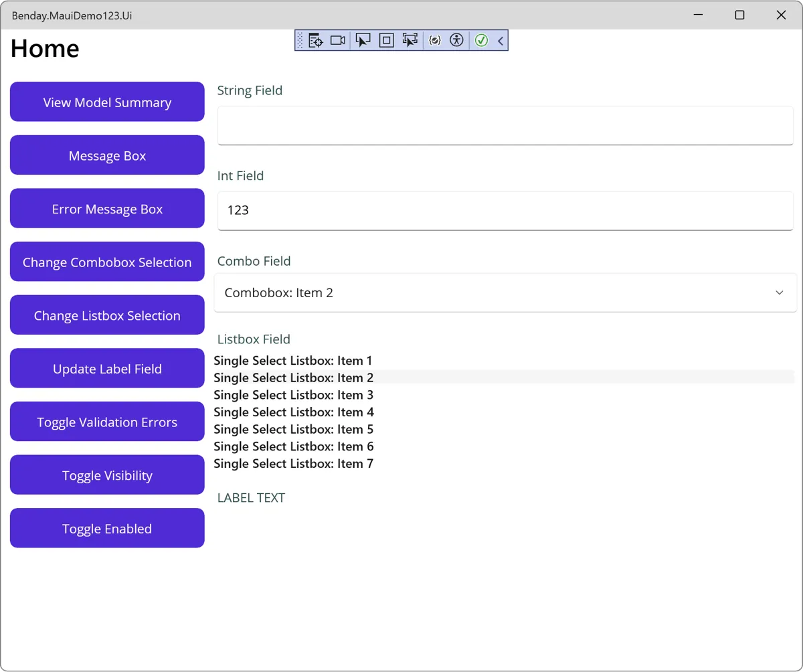This screenshot has width=803, height=672.
Task: Click the Home page heading
Action: point(45,48)
